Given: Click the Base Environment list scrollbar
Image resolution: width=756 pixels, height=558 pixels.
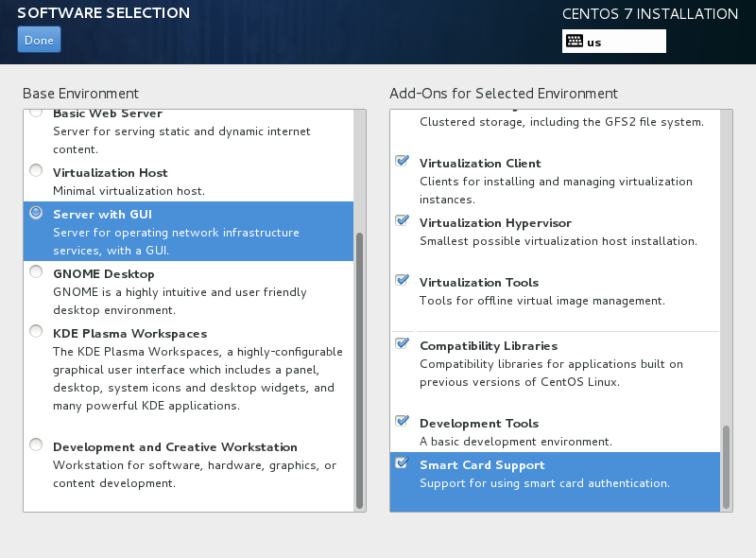Looking at the screenshot, I should 359,369.
